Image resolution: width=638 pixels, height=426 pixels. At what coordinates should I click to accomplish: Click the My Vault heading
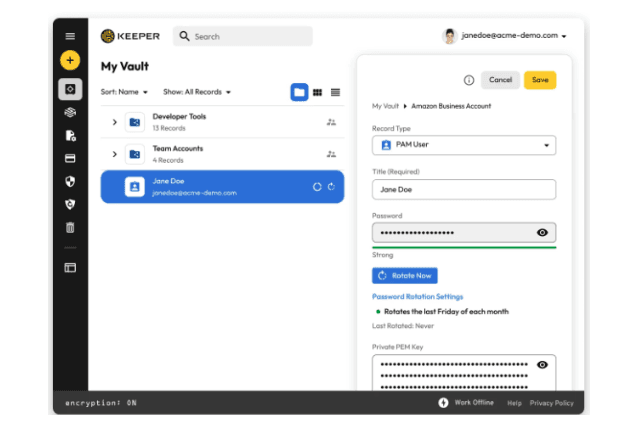[125, 66]
